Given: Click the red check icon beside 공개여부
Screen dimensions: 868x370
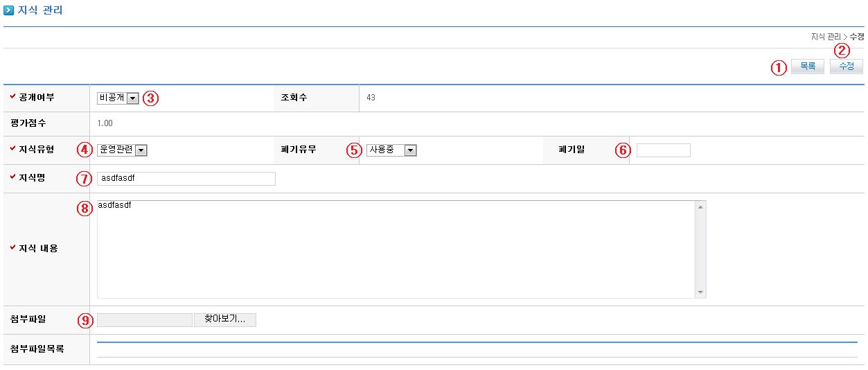Looking at the screenshot, I should point(12,96).
